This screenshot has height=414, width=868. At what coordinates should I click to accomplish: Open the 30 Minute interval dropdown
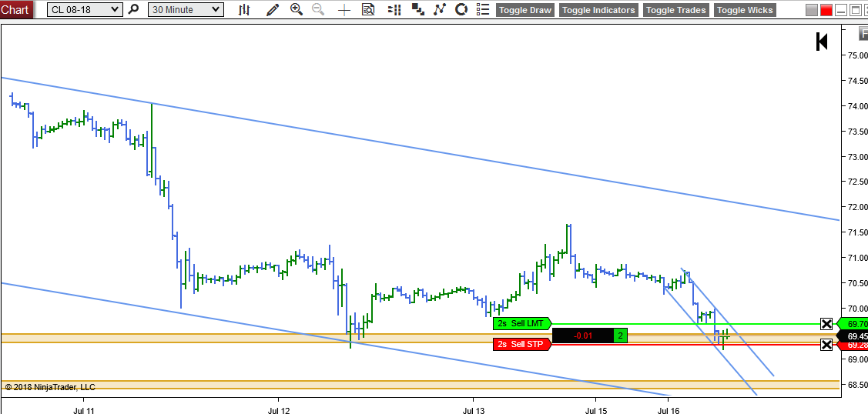tap(186, 9)
